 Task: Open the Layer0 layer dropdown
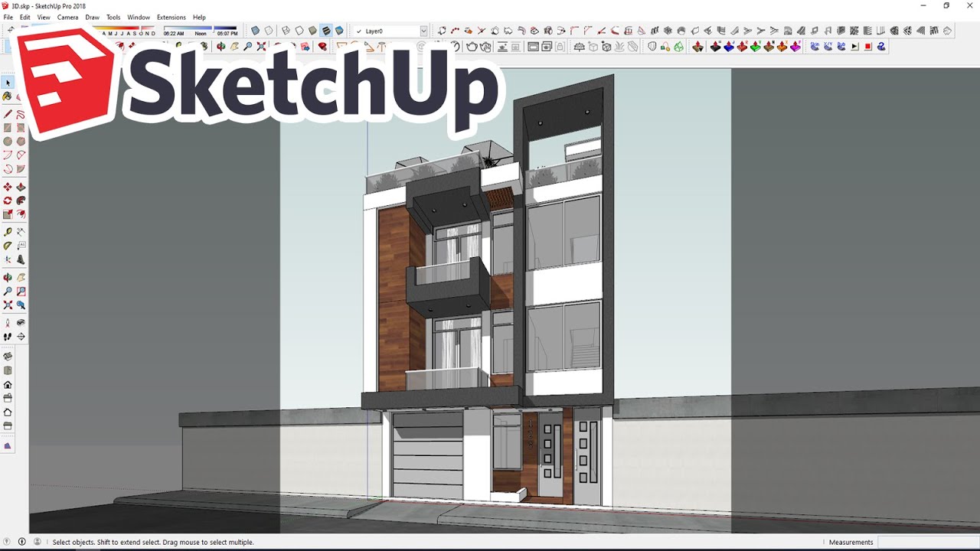(423, 31)
